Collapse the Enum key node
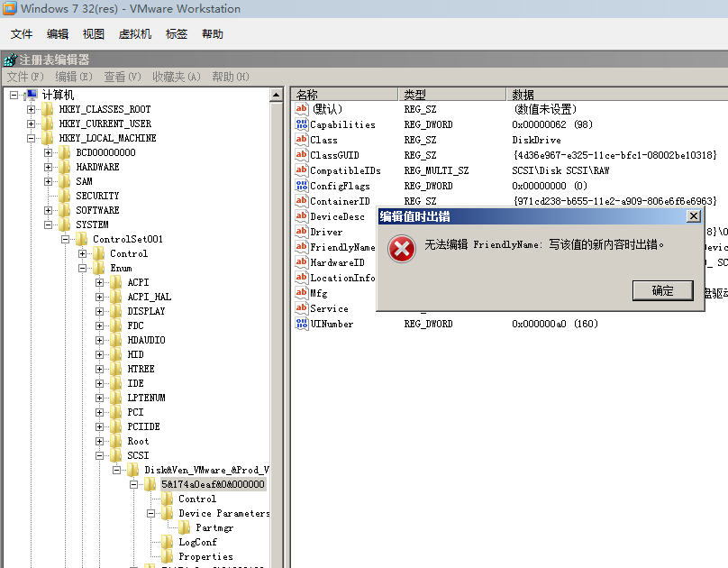 coord(82,268)
